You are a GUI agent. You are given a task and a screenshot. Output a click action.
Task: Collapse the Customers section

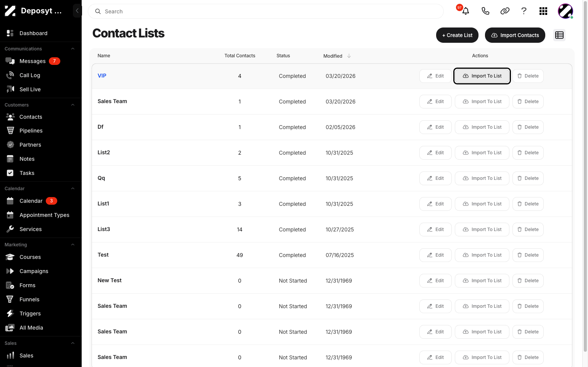pos(72,105)
